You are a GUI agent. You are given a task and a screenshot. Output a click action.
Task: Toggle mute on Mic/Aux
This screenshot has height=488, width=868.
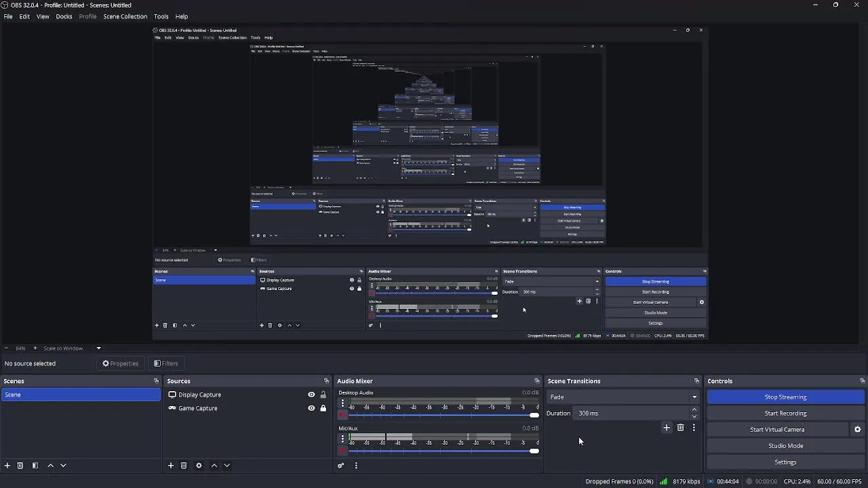click(x=342, y=451)
